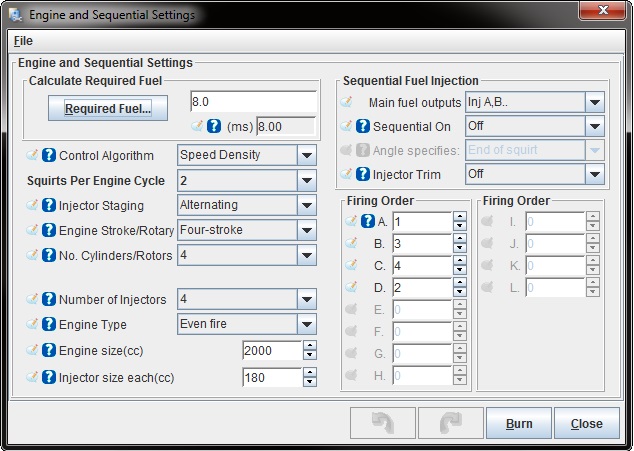Increase the Engine size(cc) value with up arrow
Screen dimensions: 634x451
309,345
